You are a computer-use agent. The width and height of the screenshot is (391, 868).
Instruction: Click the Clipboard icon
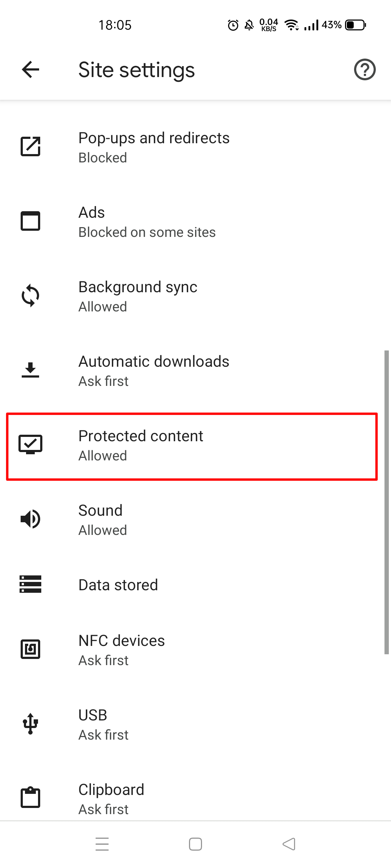tap(30, 798)
